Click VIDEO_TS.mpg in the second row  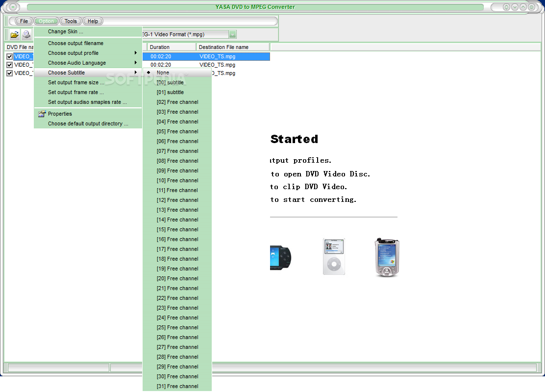pyautogui.click(x=217, y=65)
